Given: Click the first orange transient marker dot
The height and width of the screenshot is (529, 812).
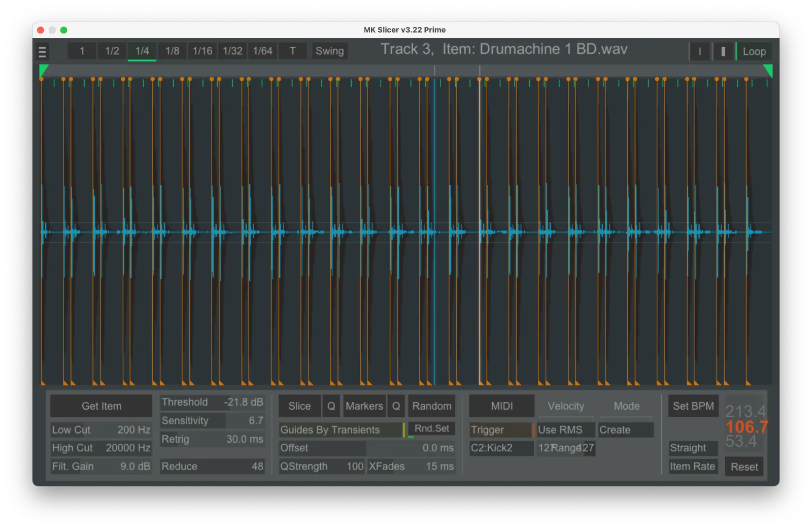Looking at the screenshot, I should 41,79.
